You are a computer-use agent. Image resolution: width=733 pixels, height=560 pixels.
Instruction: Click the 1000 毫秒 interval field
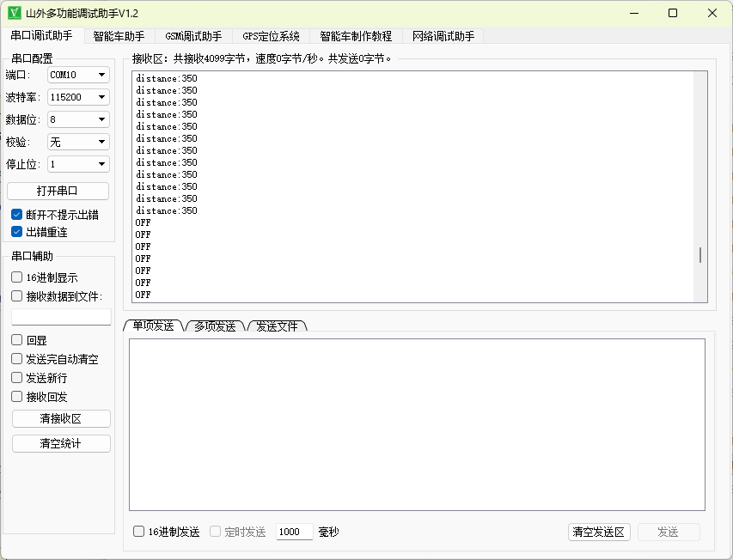(294, 532)
